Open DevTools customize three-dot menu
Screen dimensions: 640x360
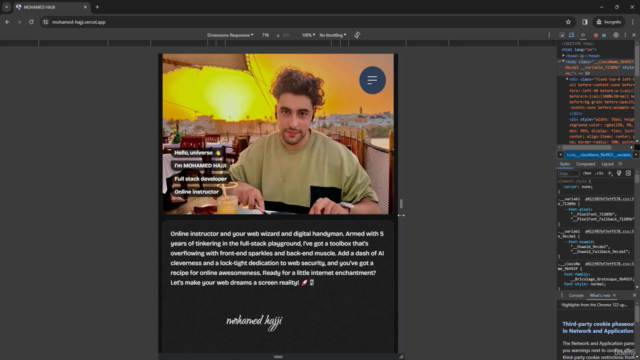(x=625, y=35)
